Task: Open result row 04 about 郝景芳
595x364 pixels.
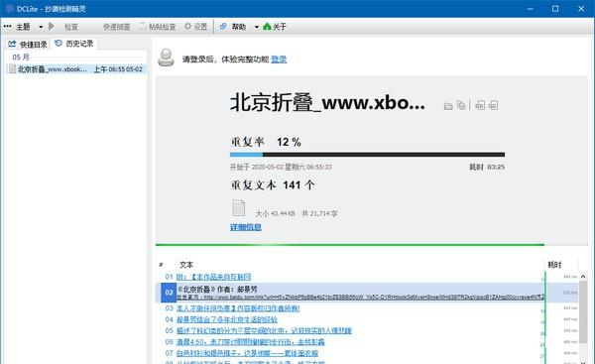Action: 227,320
